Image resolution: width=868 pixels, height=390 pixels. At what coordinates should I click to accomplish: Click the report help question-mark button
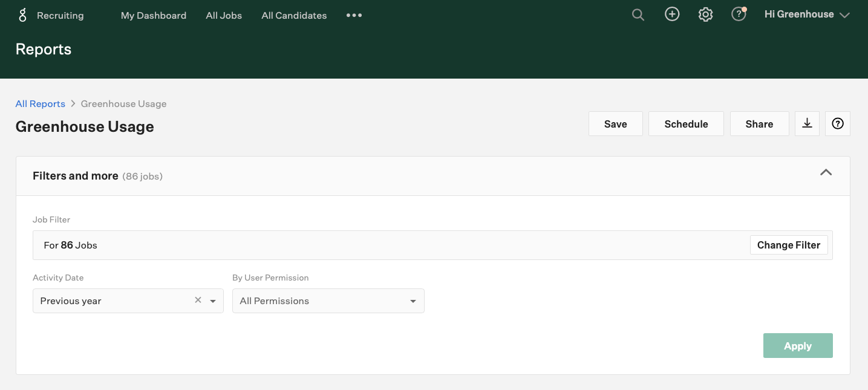838,123
